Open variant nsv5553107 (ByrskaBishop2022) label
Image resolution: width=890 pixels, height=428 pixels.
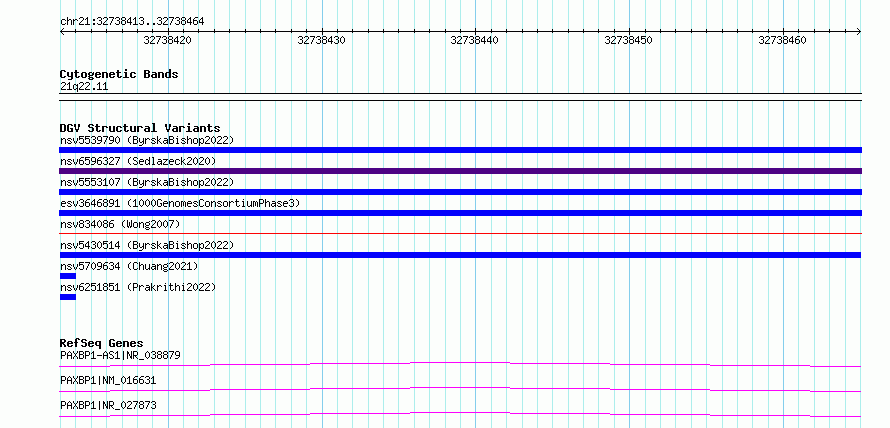click(x=147, y=182)
